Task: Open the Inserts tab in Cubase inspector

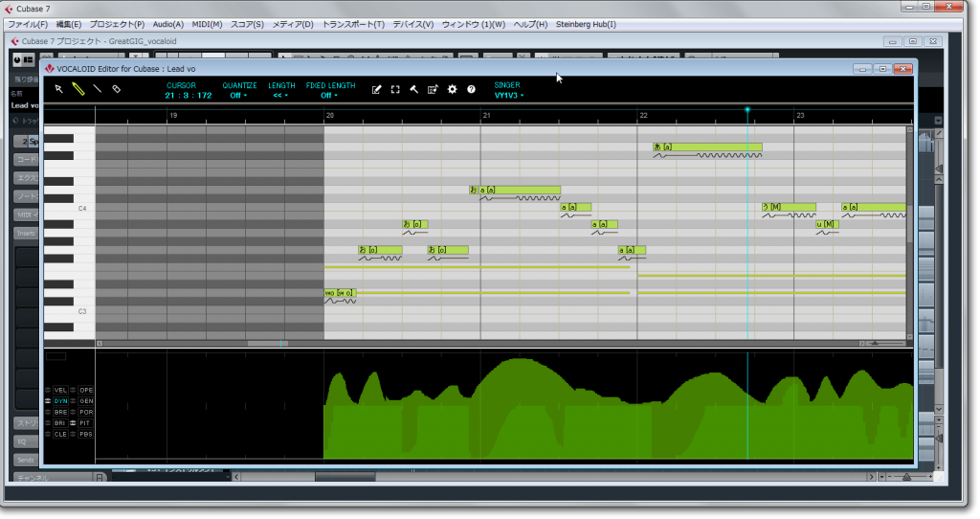Action: (26, 234)
